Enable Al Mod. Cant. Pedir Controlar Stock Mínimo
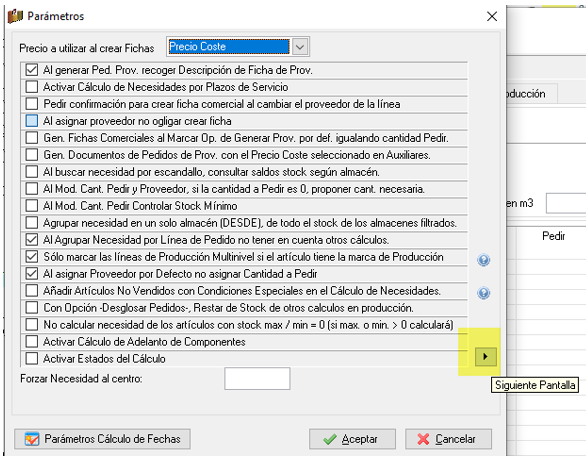The width and height of the screenshot is (586, 458). pyautogui.click(x=32, y=205)
